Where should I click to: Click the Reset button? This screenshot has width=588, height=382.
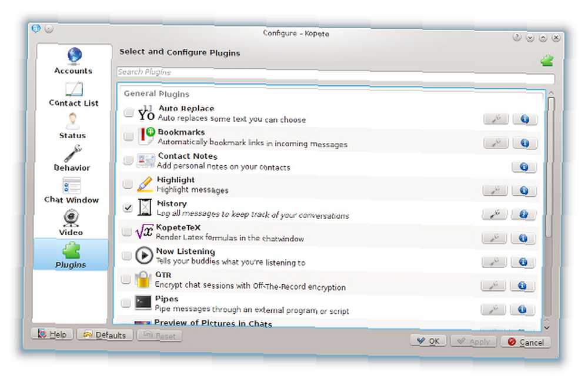pyautogui.click(x=159, y=336)
